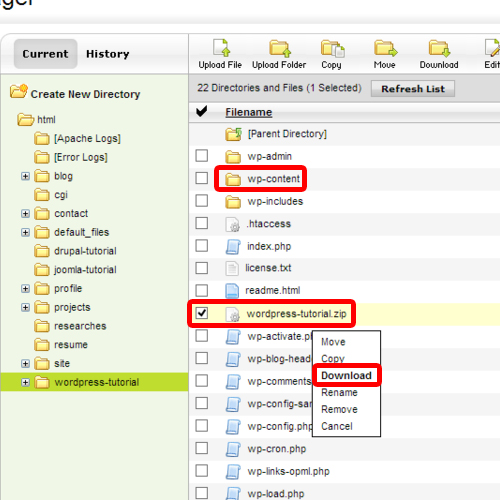500x500 pixels.
Task: Click the wp-admin folder icon
Action: coord(233,157)
